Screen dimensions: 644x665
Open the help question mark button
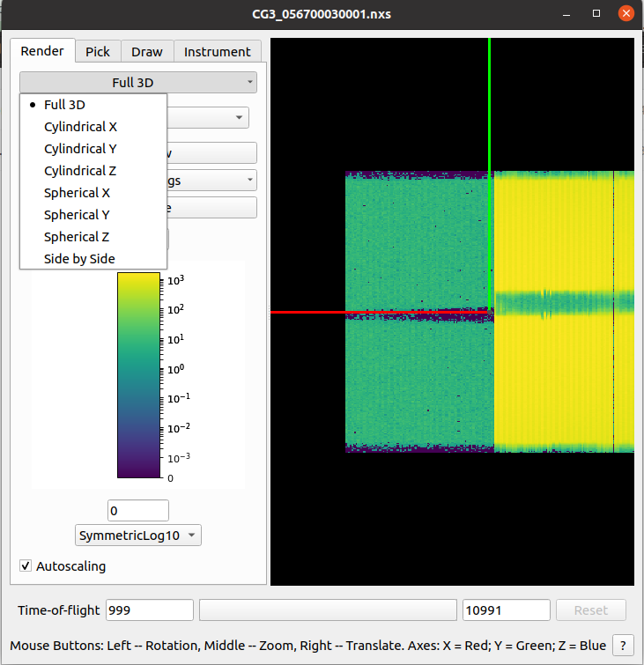[x=623, y=646]
